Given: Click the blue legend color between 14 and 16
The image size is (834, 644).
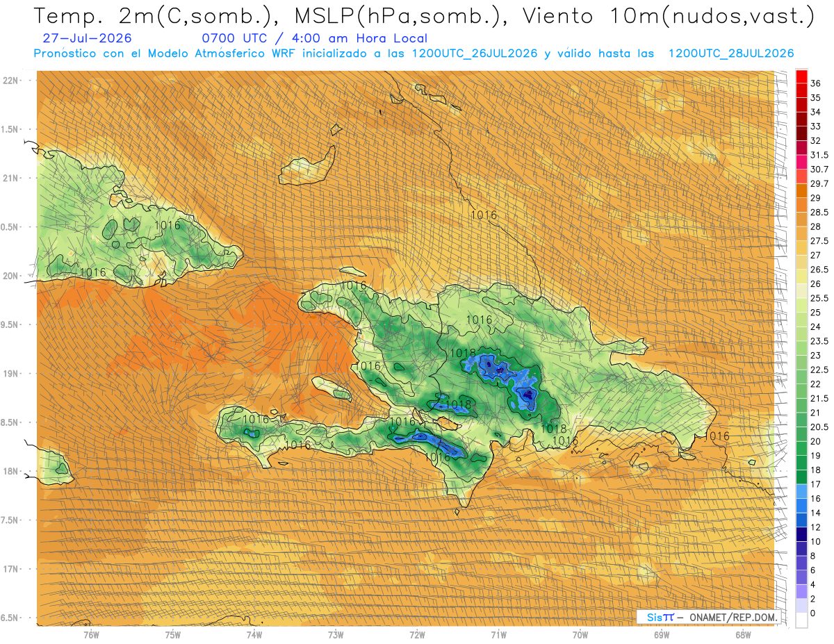Looking at the screenshot, I should [x=801, y=505].
